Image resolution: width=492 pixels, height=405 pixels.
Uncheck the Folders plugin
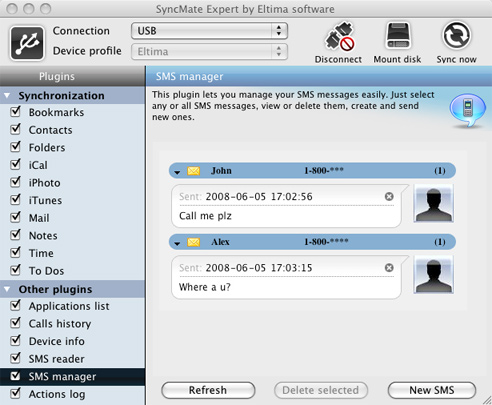pyautogui.click(x=16, y=147)
